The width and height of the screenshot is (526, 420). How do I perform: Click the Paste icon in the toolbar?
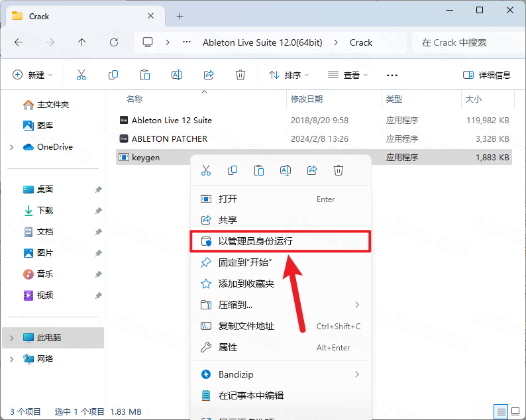point(145,76)
